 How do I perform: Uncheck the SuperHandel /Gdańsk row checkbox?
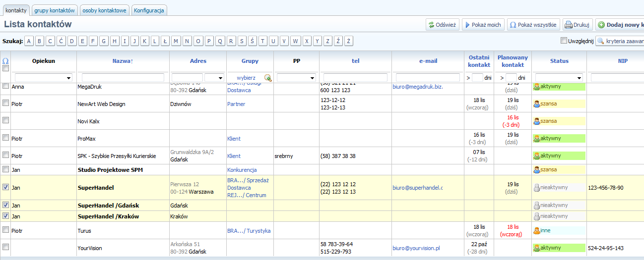point(6,205)
